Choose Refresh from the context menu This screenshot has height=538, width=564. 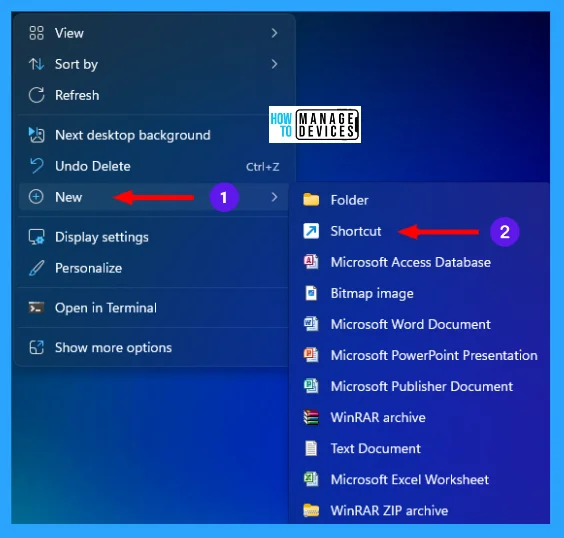pos(154,95)
